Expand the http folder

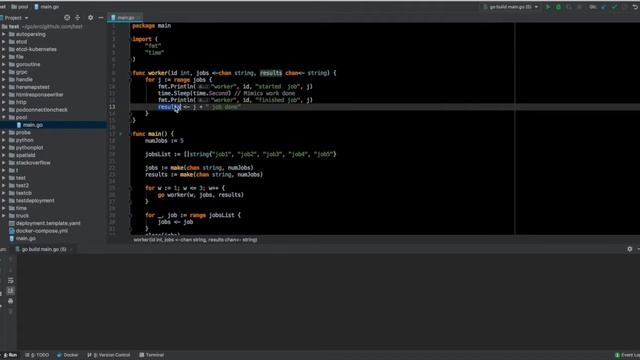pos(4,102)
